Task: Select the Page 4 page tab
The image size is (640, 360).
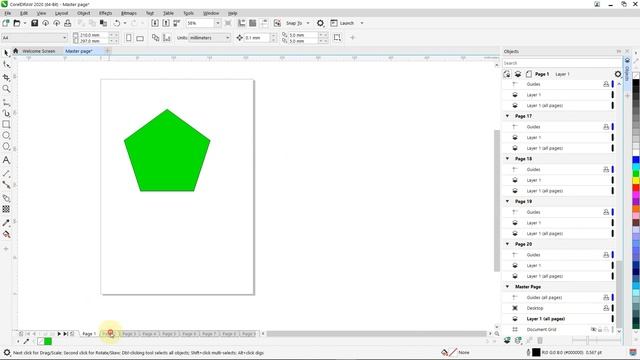Action: point(149,334)
